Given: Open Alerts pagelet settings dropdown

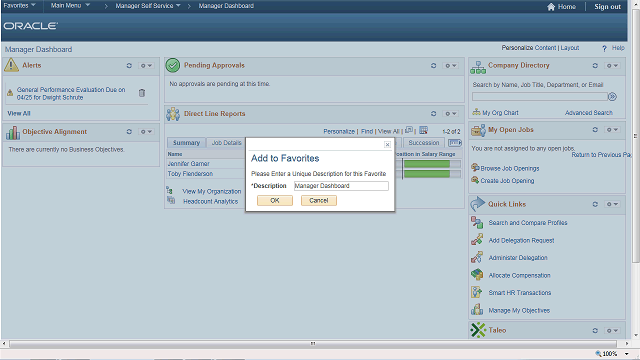Looking at the screenshot, I should tap(146, 65).
